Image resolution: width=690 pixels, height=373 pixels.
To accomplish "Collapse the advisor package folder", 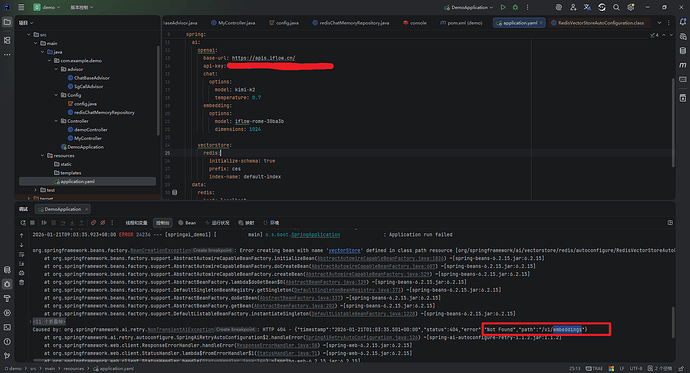I will pyautogui.click(x=56, y=69).
